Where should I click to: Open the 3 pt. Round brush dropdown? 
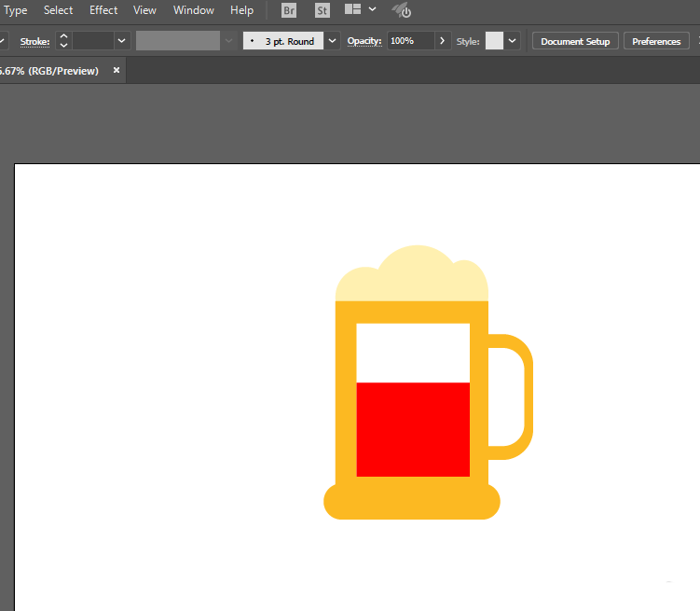(332, 41)
